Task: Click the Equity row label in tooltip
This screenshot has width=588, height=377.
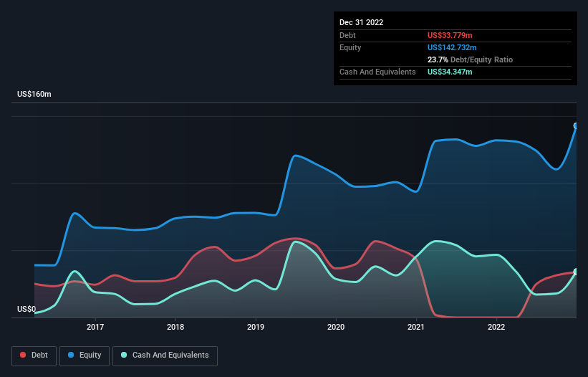Action: (x=350, y=47)
